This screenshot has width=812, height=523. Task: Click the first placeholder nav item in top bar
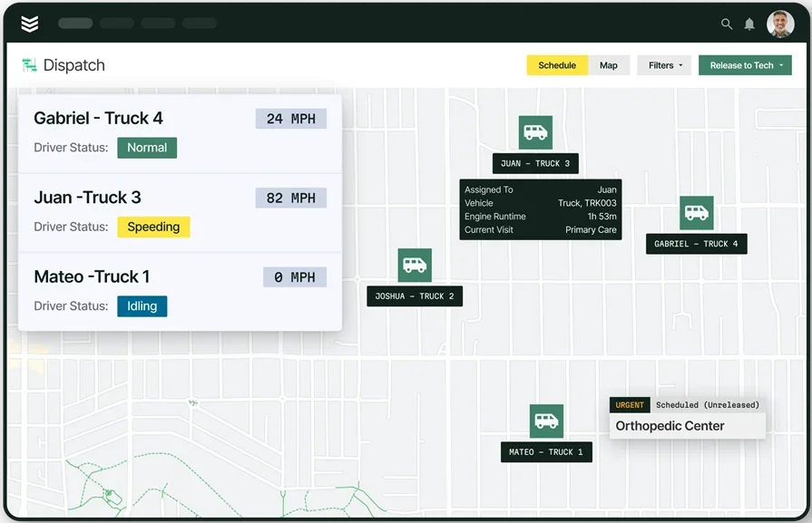click(x=75, y=24)
